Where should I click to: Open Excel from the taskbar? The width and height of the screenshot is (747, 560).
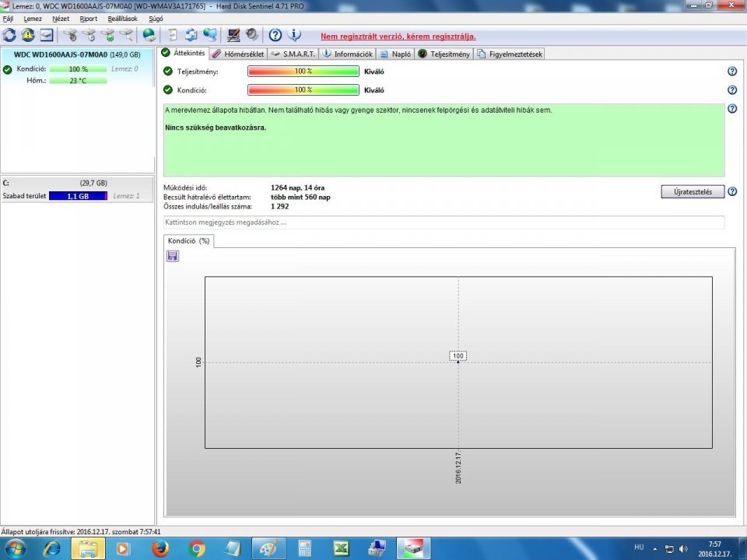point(341,548)
